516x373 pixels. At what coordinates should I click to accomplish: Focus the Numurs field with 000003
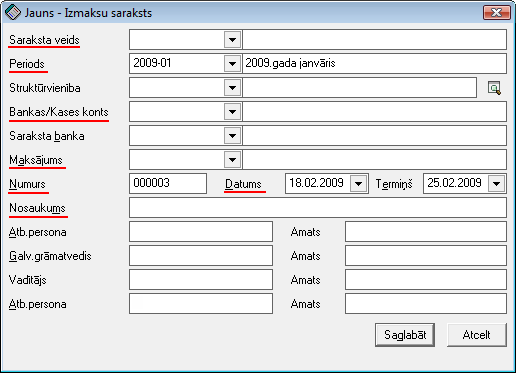tap(168, 183)
